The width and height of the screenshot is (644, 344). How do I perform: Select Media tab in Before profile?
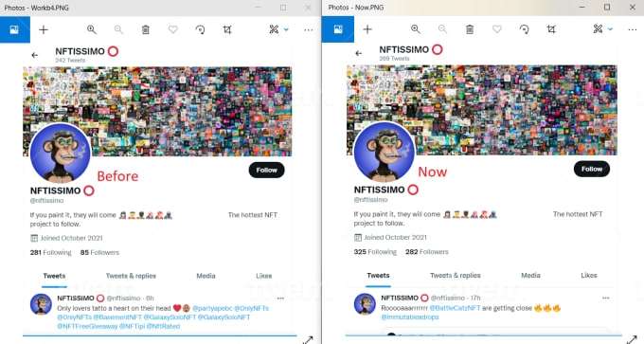tap(206, 276)
